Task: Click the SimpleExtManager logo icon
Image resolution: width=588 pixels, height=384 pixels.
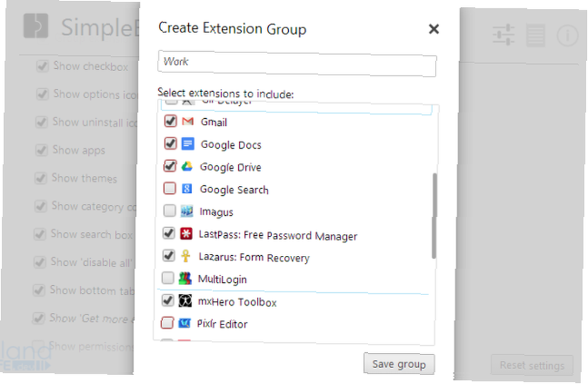Action: click(x=36, y=26)
